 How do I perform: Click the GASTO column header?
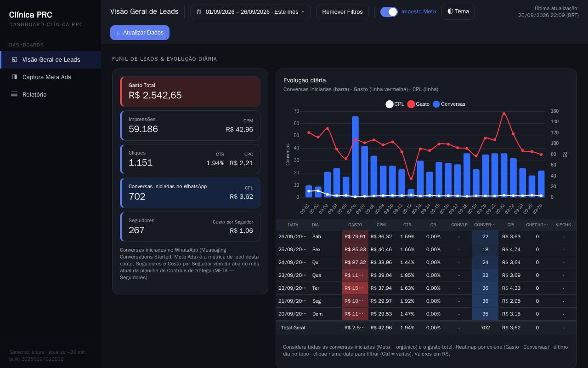pos(355,225)
